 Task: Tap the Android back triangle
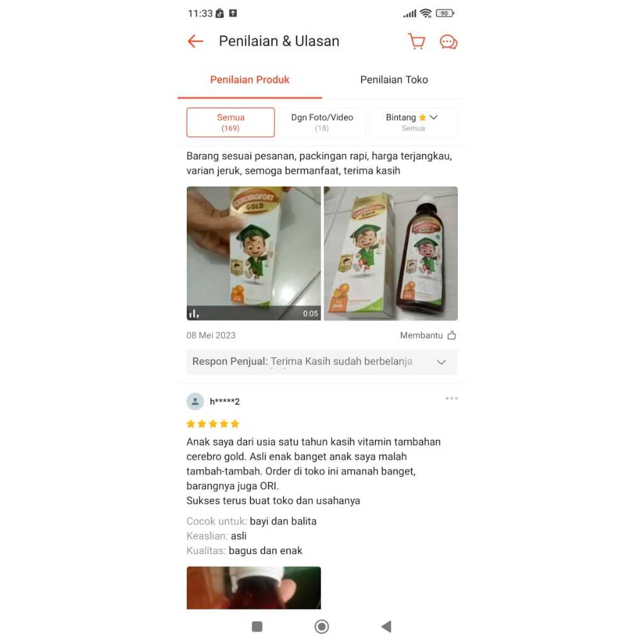(386, 626)
